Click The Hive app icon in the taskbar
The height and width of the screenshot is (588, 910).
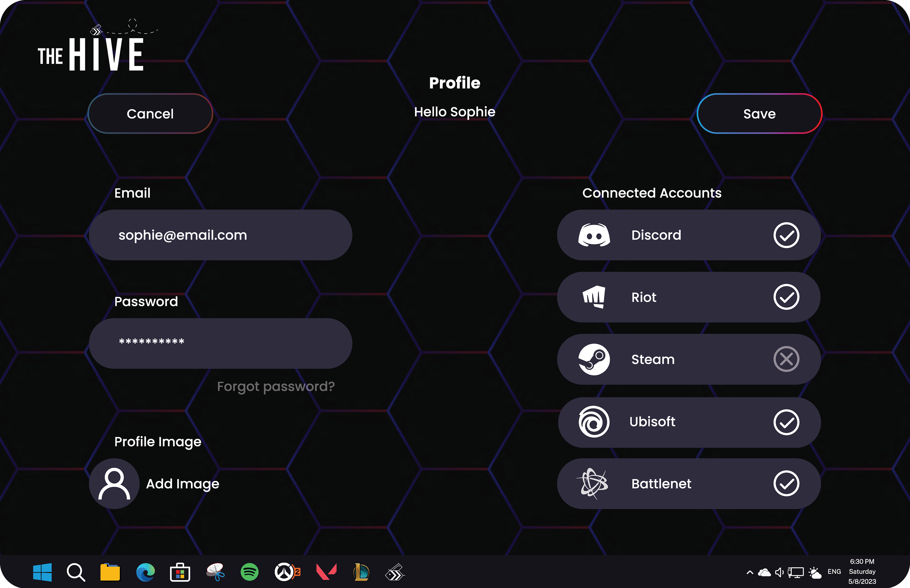[395, 572]
